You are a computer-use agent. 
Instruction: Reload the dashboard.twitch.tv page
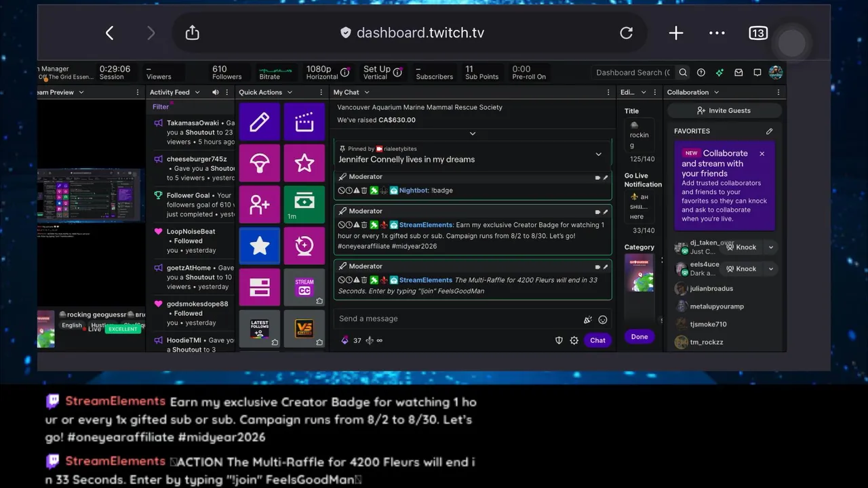click(627, 33)
